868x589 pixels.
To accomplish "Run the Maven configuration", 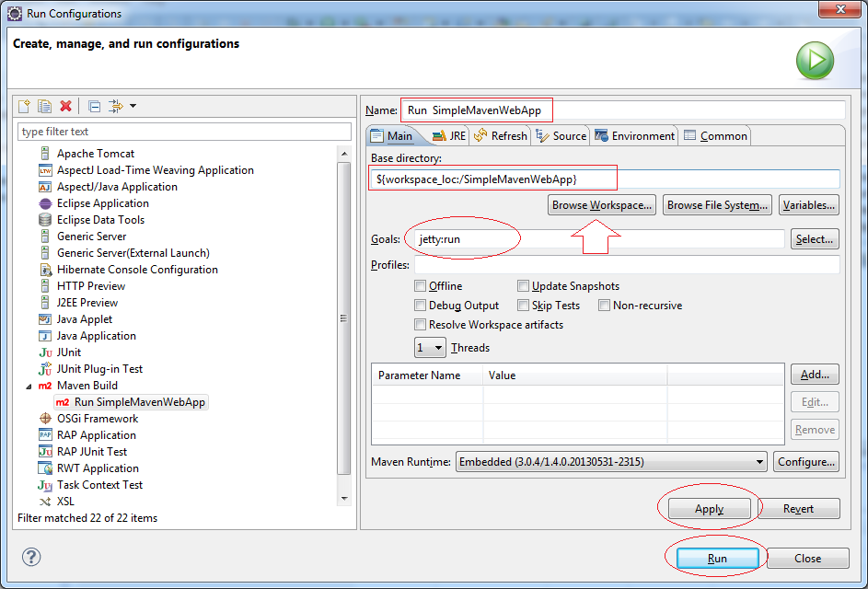I will click(717, 559).
